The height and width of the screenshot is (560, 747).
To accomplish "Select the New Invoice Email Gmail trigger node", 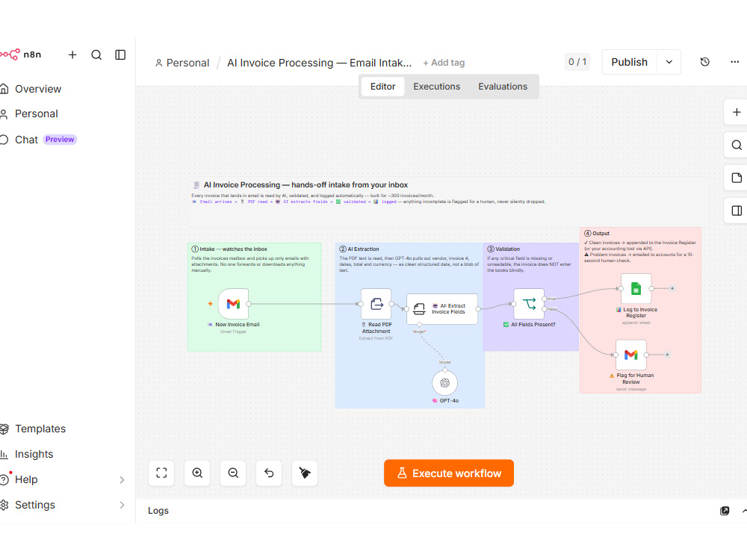I will tap(233, 304).
